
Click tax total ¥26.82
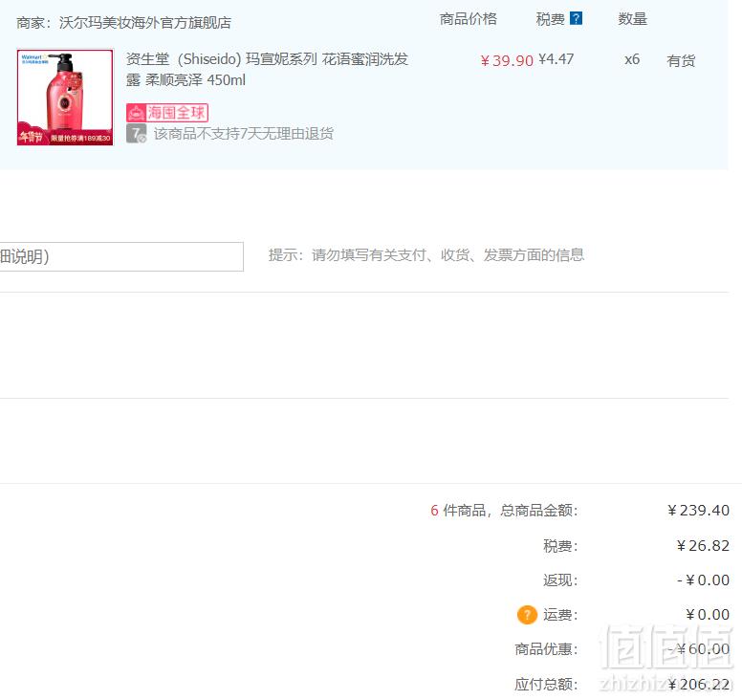[x=703, y=546]
